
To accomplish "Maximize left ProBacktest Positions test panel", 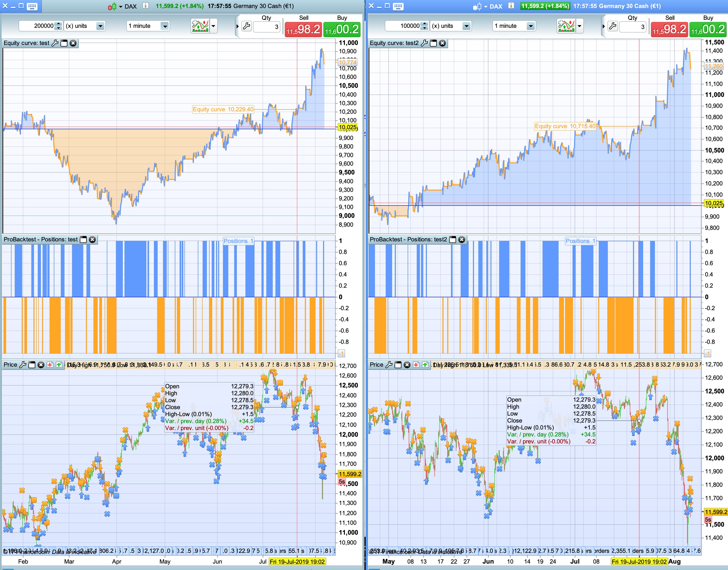I will tap(84, 240).
